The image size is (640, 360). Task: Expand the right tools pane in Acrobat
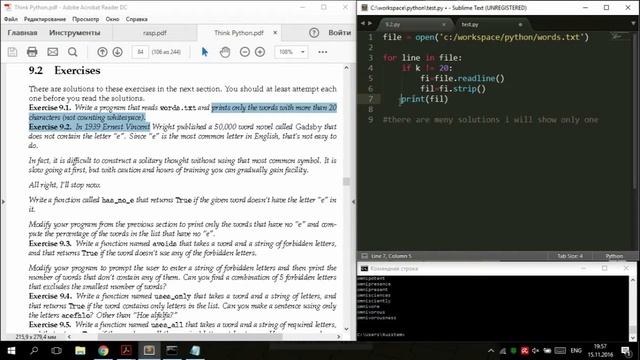coord(353,202)
